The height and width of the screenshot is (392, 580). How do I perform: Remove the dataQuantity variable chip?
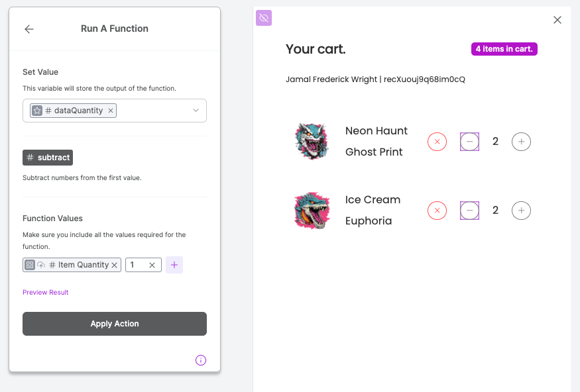point(111,111)
